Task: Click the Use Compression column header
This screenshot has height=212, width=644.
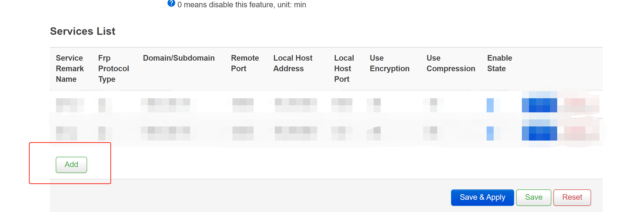Action: [451, 63]
